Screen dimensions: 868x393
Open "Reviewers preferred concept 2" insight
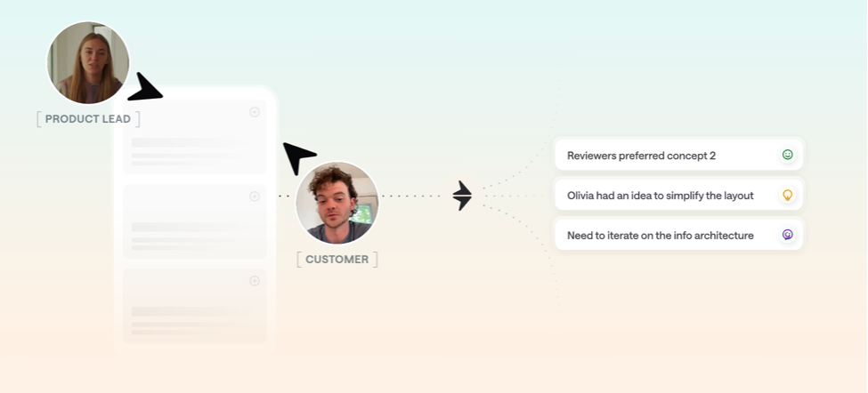tap(678, 156)
